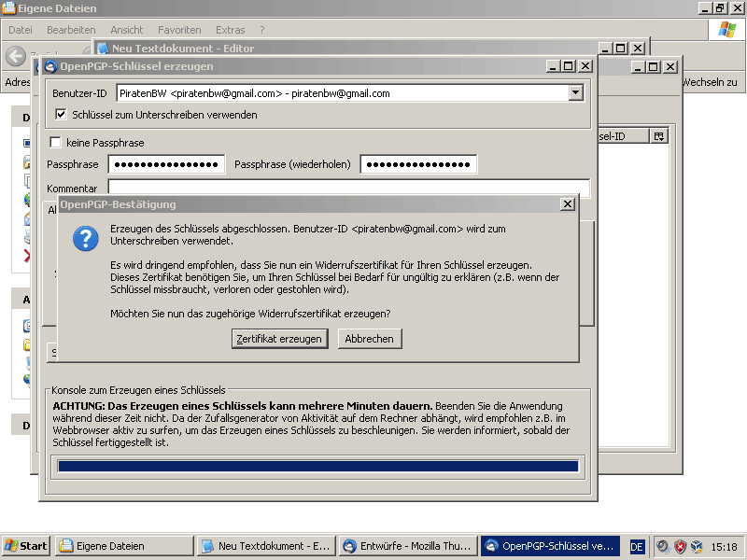Click the Kommentar text field
This screenshot has height=560, width=747.
coord(348,188)
